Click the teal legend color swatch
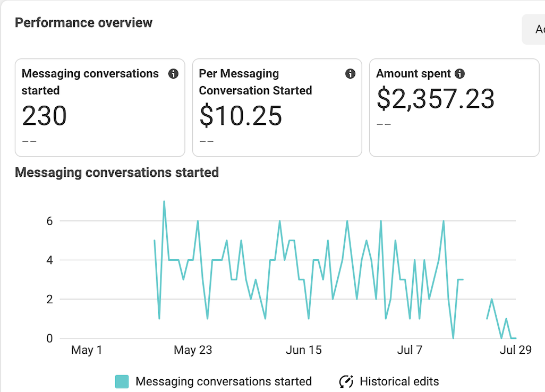The image size is (545, 392). pos(122,381)
